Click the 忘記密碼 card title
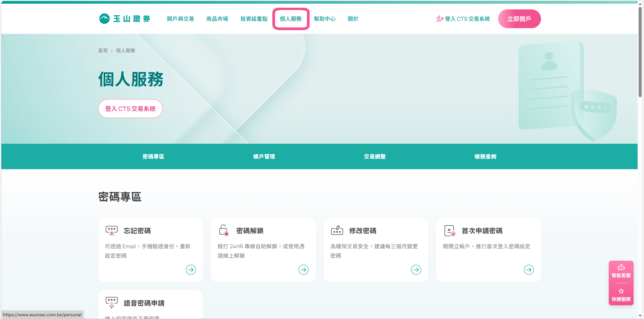The image size is (644, 319). tap(137, 231)
